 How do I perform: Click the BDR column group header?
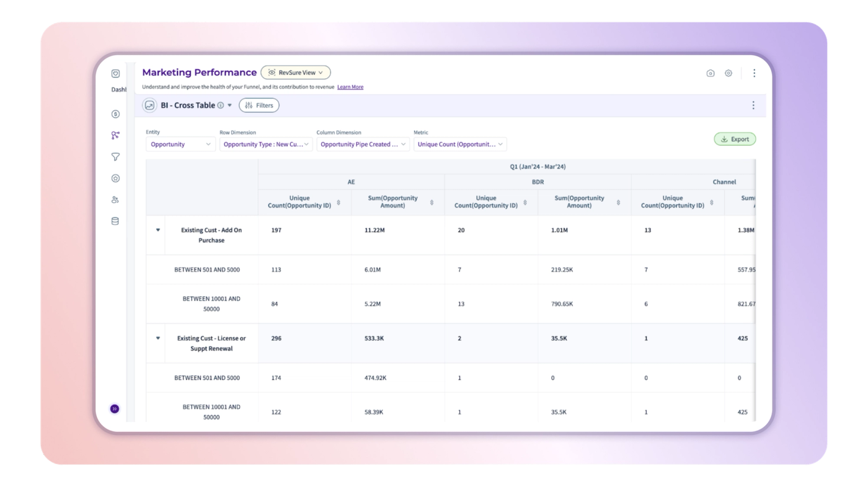point(538,182)
